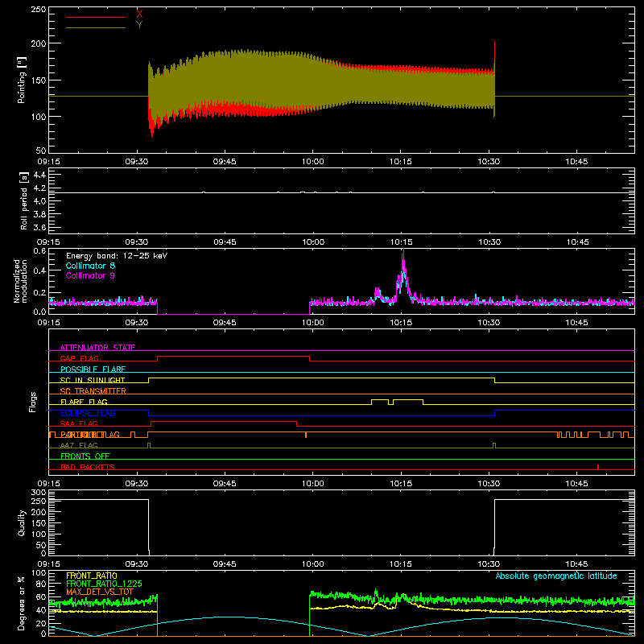Click the POSSIBLE_FLARE flag label

[93, 369]
